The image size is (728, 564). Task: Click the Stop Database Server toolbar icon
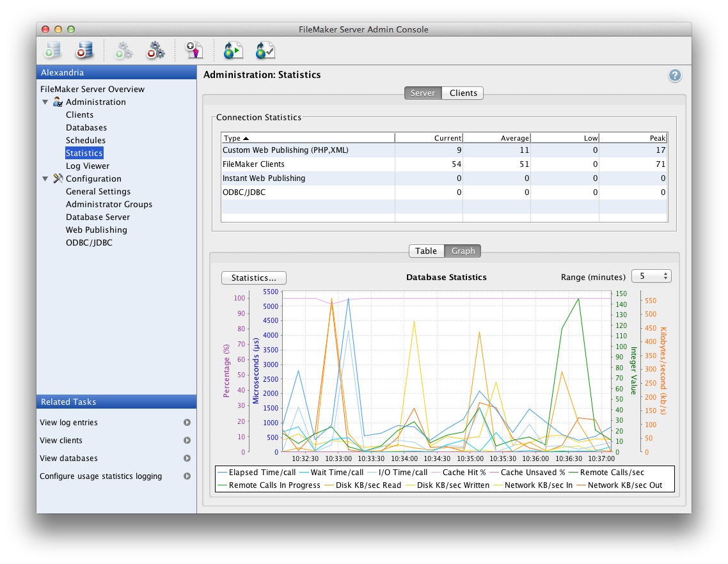[x=84, y=50]
